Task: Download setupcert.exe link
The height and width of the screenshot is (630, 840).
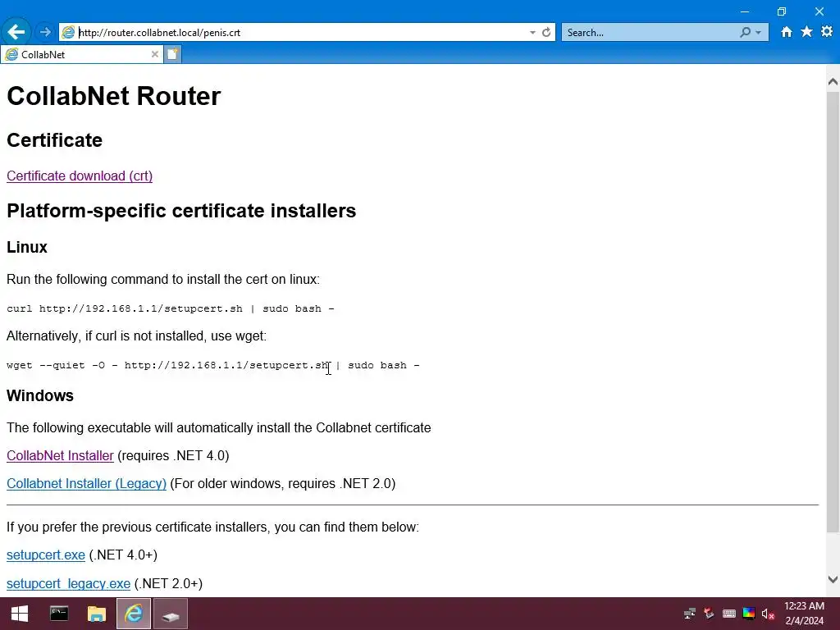Action: click(46, 555)
